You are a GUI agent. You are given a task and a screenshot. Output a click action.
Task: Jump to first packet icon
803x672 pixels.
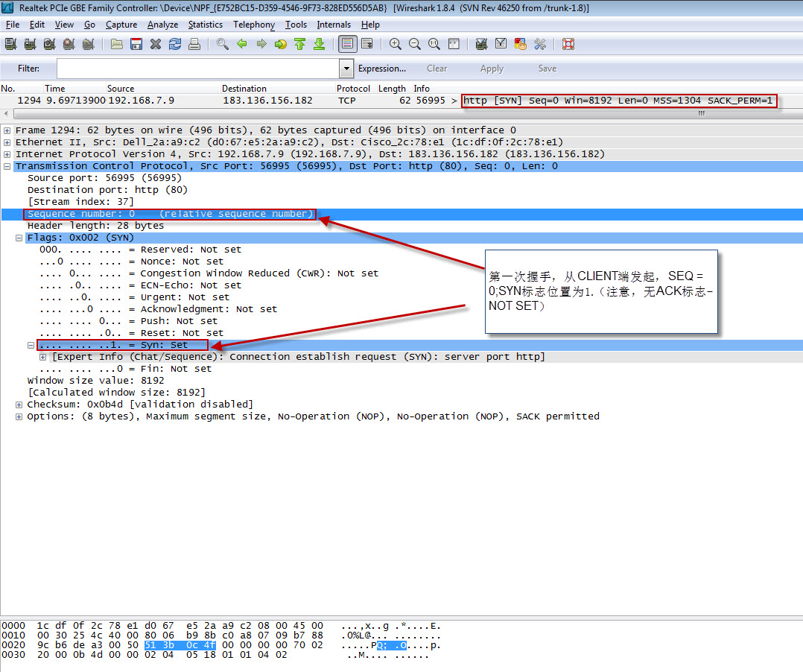(300, 44)
